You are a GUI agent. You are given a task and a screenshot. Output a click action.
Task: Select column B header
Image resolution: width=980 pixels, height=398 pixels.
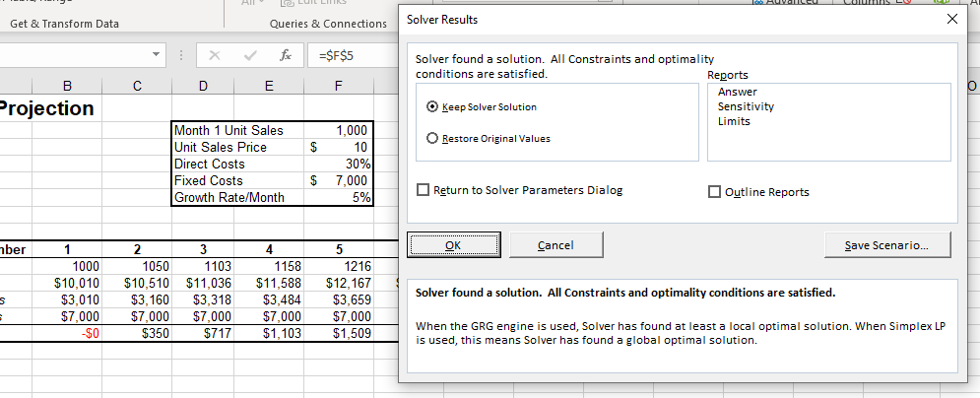pyautogui.click(x=67, y=87)
